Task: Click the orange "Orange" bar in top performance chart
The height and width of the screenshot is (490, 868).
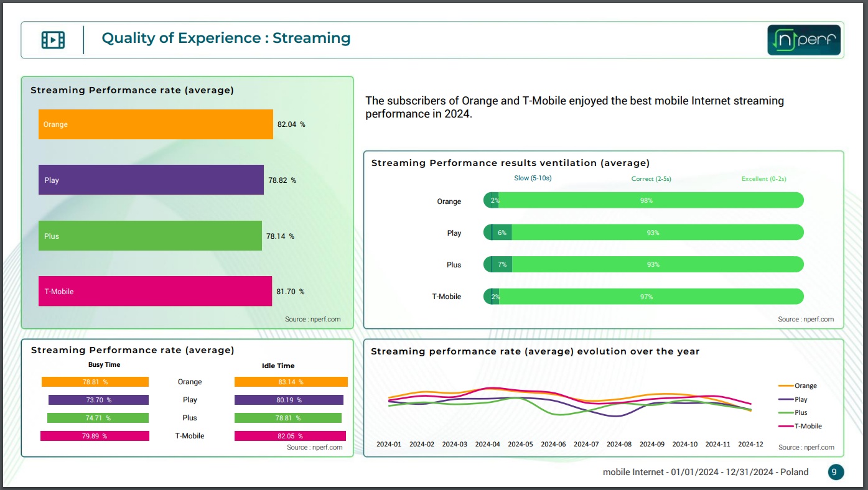Action: [x=156, y=124]
